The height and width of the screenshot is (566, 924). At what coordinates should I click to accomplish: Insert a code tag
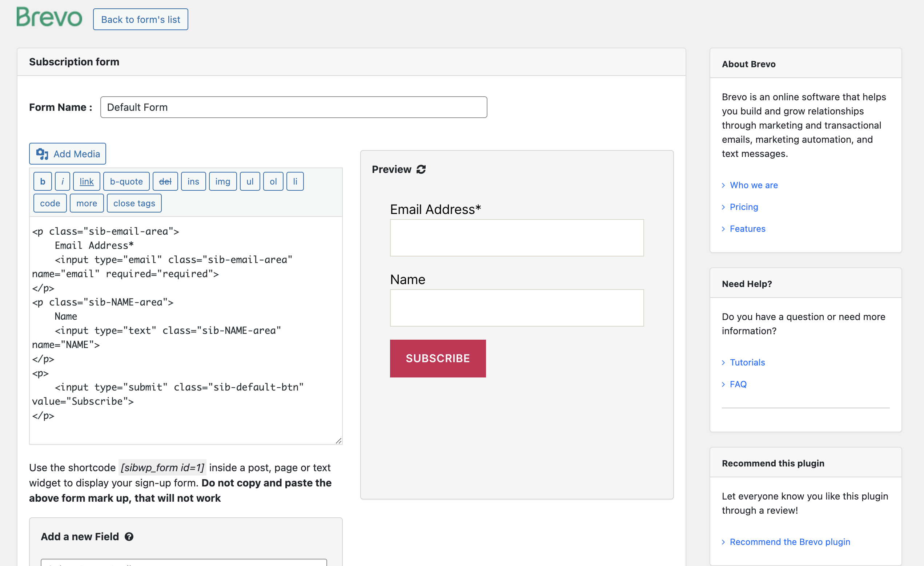point(49,203)
